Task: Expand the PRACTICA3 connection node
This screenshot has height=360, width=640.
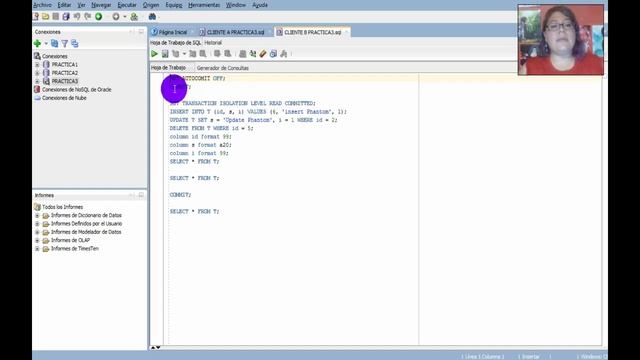Action: point(37,81)
